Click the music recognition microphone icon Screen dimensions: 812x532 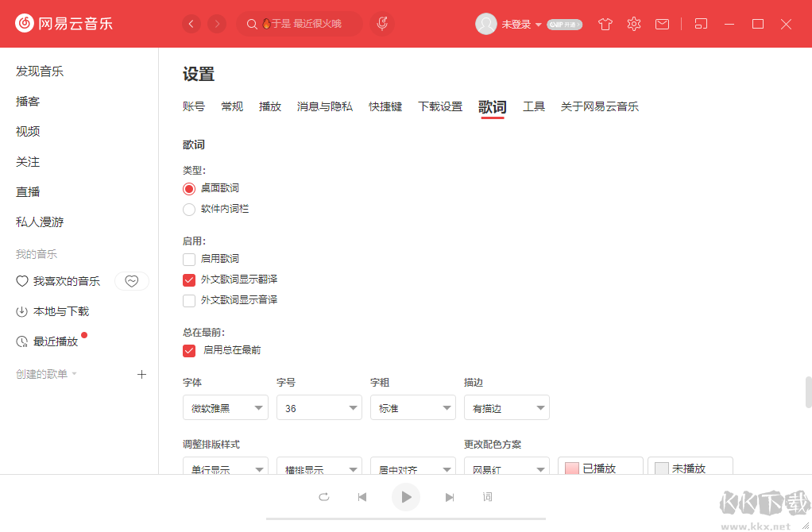coord(381,23)
